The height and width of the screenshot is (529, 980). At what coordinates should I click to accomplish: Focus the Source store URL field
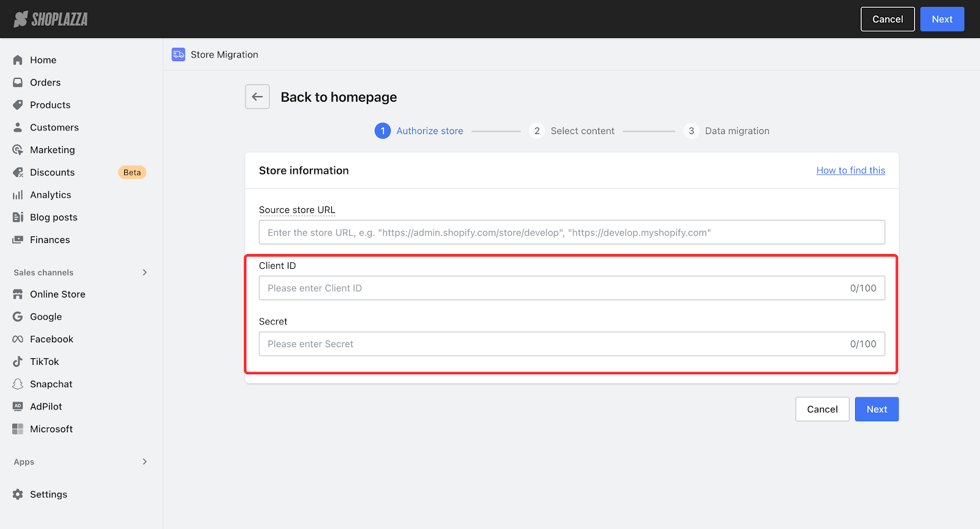coord(571,233)
